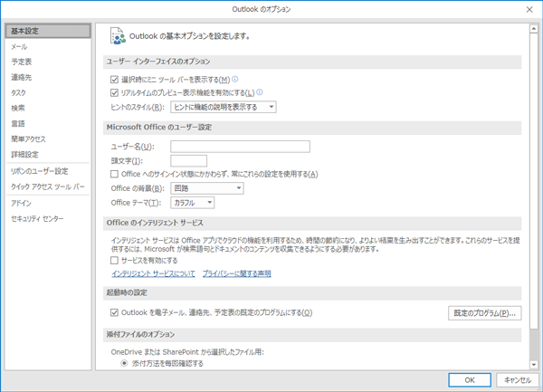Open the 検索 category
Viewport: 543px width, 392px height.
click(48, 108)
